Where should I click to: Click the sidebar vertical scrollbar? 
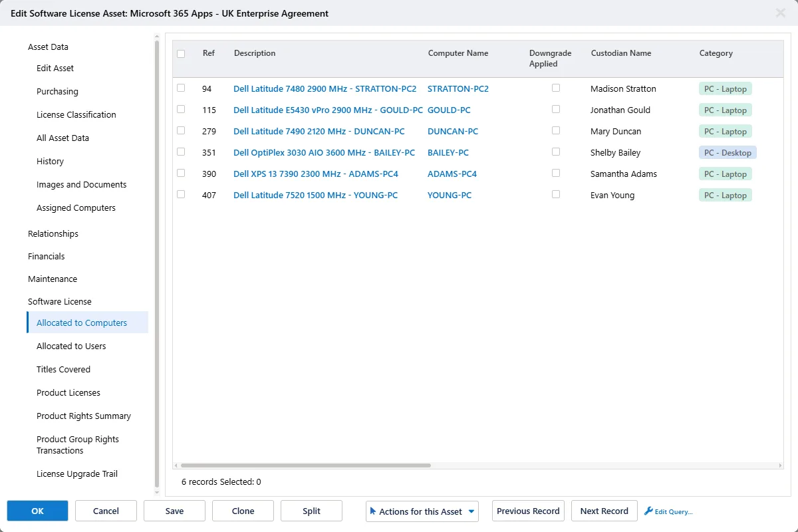pyautogui.click(x=157, y=263)
